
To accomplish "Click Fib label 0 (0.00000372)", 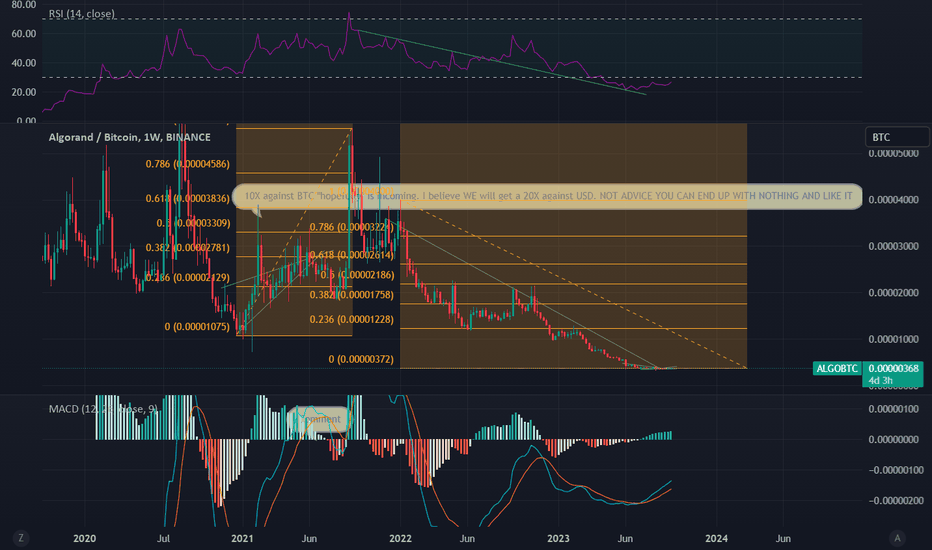I will (361, 359).
